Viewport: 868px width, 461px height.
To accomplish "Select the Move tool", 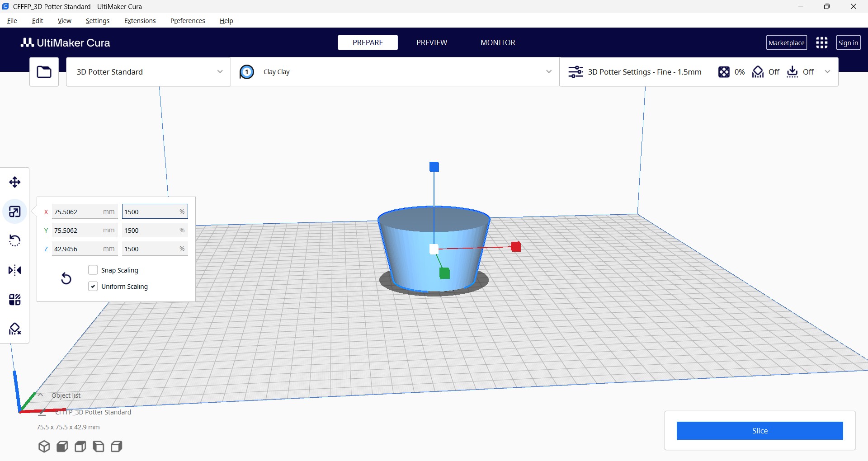I will coord(15,182).
